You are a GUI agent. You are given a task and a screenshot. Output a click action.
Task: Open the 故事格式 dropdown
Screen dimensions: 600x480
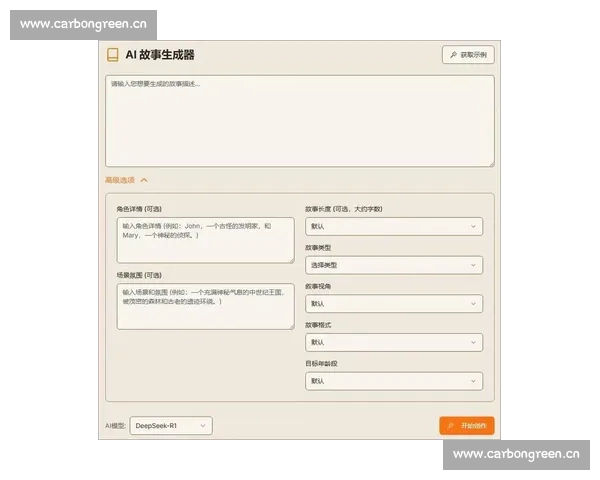pos(394,342)
